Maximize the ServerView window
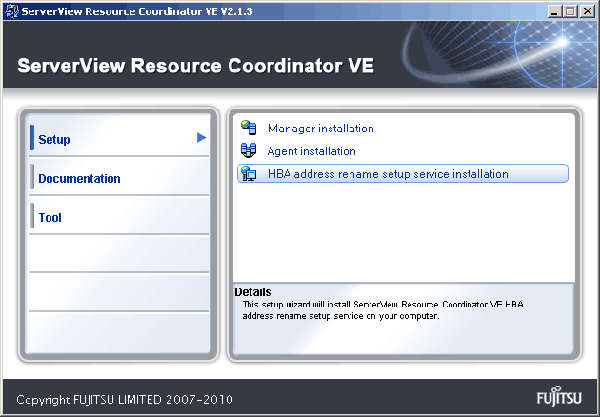600x417 pixels. pyautogui.click(x=570, y=11)
